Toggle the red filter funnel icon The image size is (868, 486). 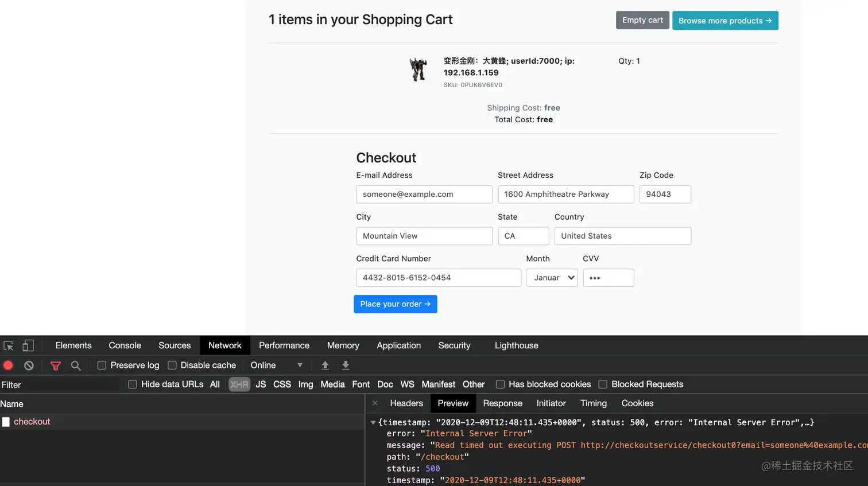[56, 366]
